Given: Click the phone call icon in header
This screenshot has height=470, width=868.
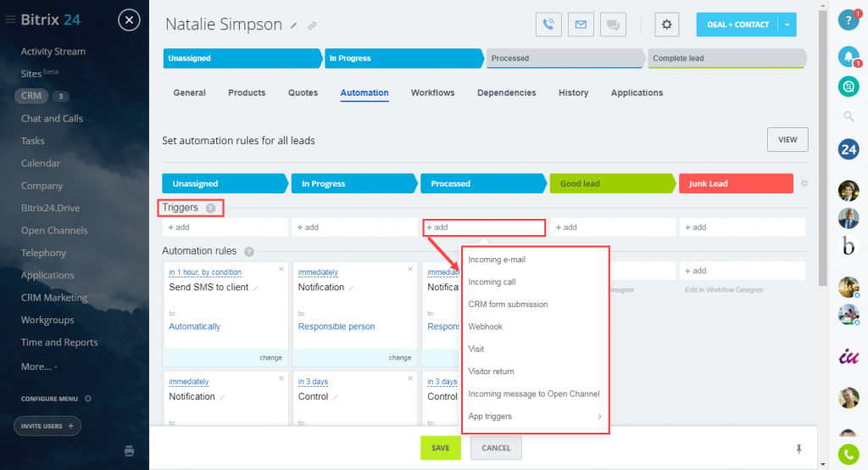Looking at the screenshot, I should [x=548, y=25].
